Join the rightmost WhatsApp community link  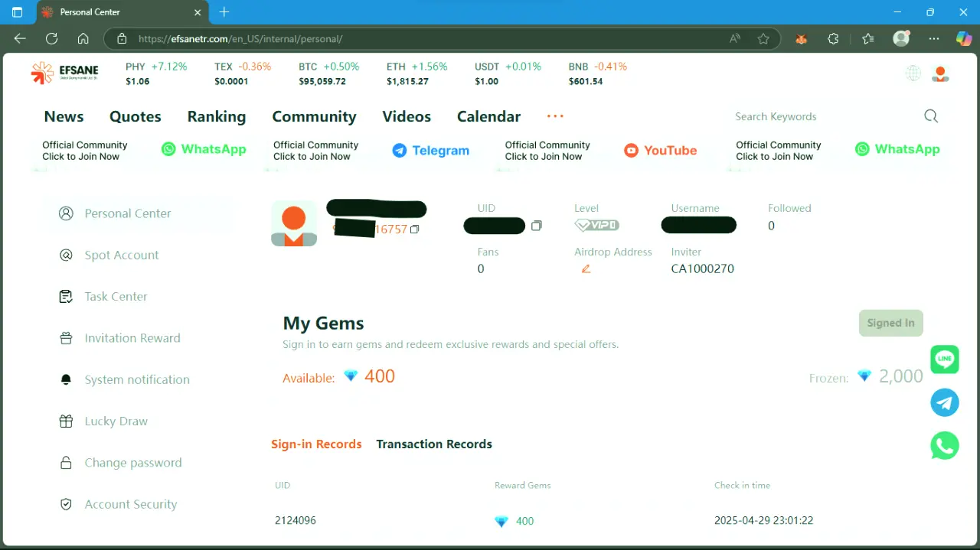pyautogui.click(x=897, y=149)
